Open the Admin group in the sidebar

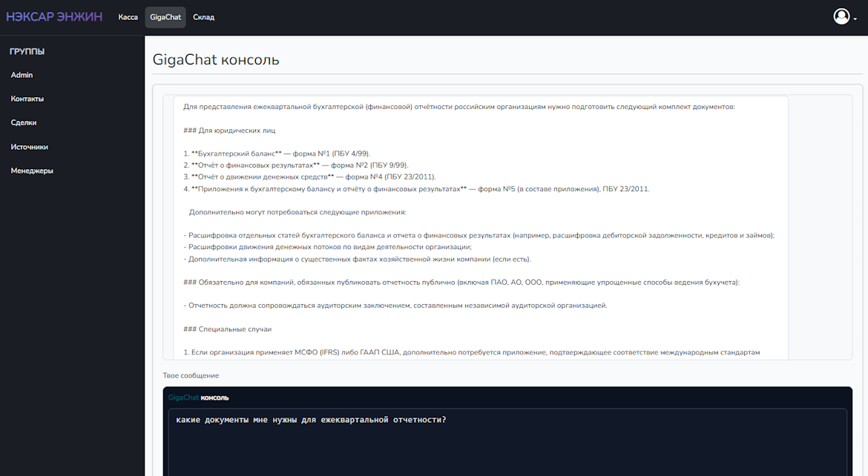22,75
